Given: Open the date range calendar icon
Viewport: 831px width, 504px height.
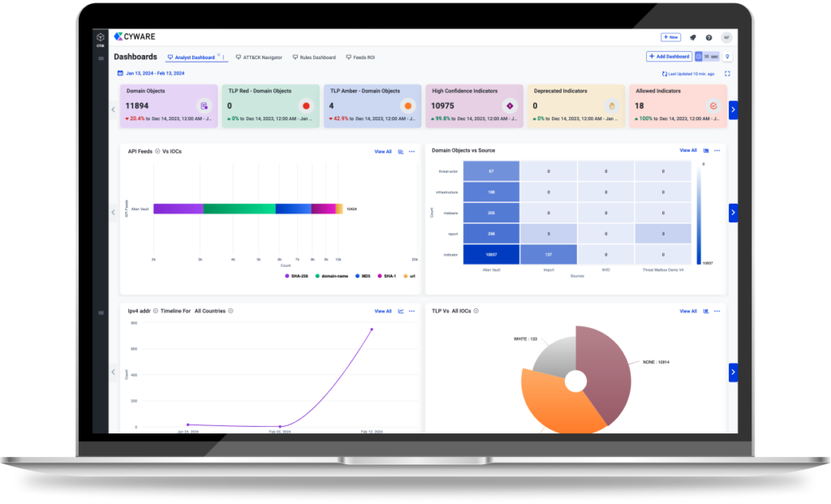Looking at the screenshot, I should pyautogui.click(x=120, y=73).
